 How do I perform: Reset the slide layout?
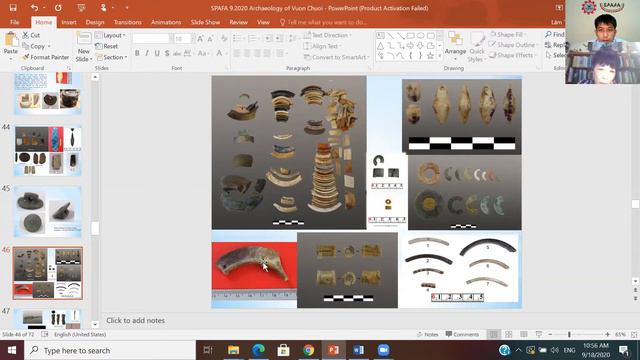(107, 46)
